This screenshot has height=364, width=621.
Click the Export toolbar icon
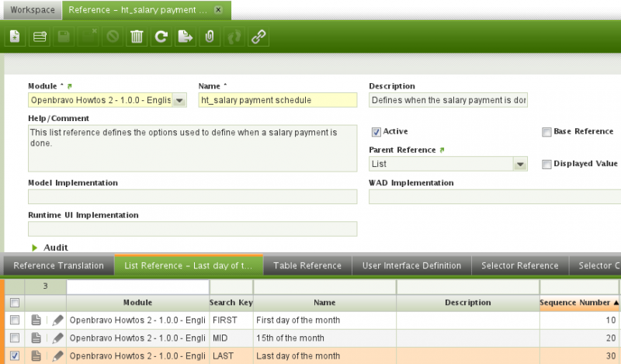tap(185, 36)
